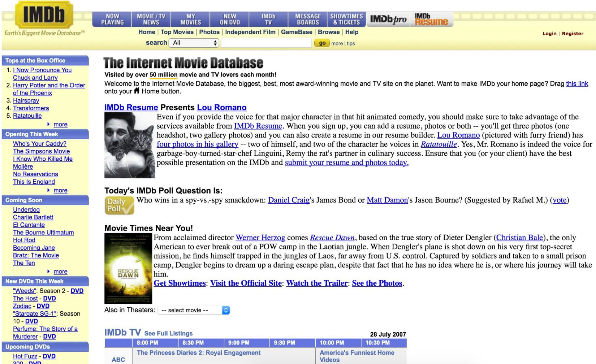Expand more under Tops at the Box Office
This screenshot has width=596, height=364.
(60, 125)
